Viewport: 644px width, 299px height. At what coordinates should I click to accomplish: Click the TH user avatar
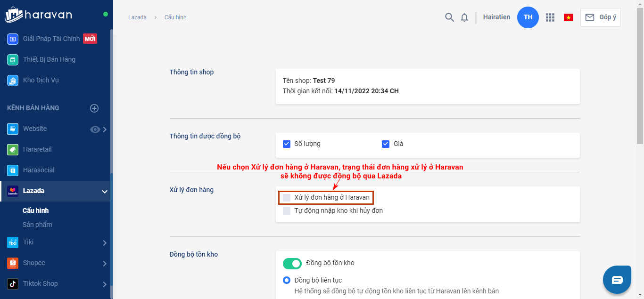click(528, 17)
